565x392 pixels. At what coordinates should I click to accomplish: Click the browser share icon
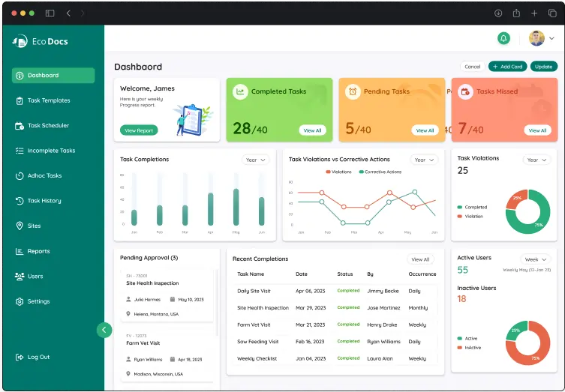click(516, 13)
